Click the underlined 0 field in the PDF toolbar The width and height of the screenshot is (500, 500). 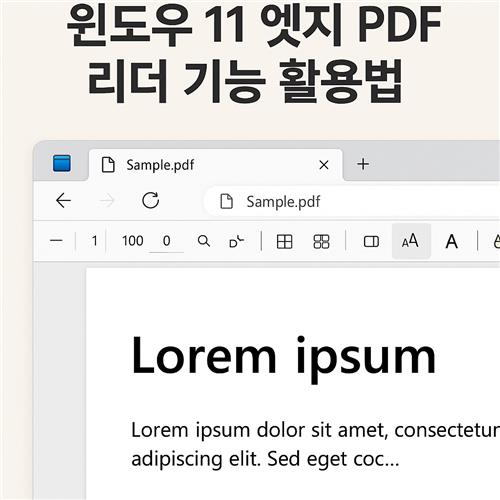(x=167, y=241)
